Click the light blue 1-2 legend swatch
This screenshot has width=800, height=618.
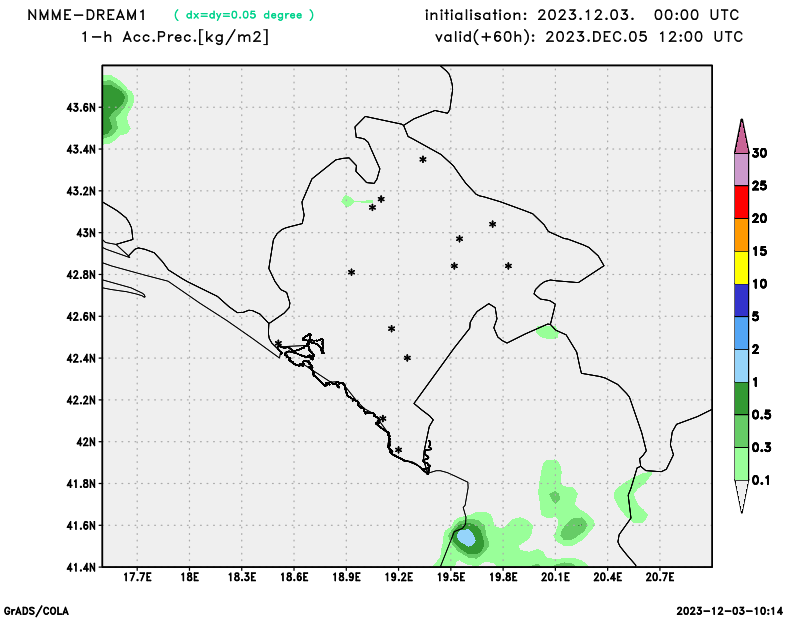741,366
